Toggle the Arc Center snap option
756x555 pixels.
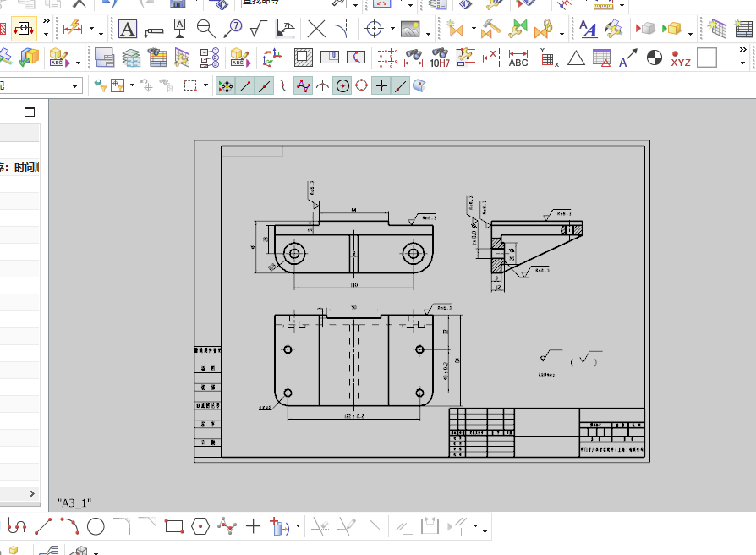click(342, 86)
